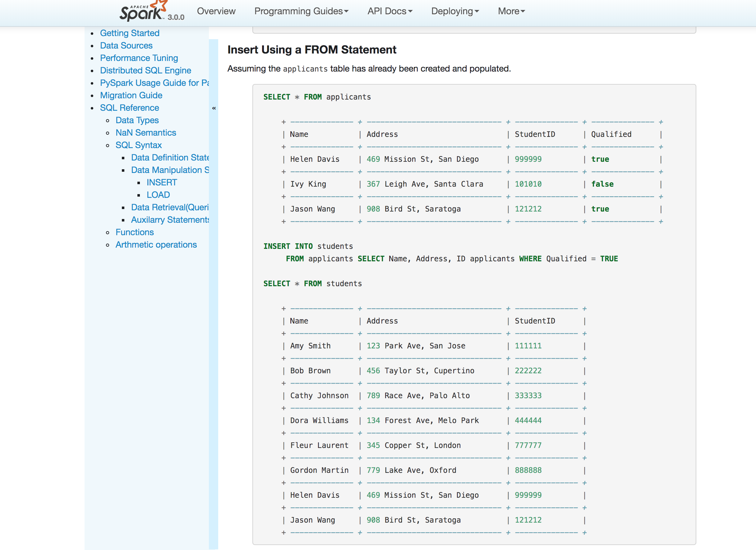The width and height of the screenshot is (756, 550).
Task: Open the Programming Guides dropdown
Action: (301, 11)
